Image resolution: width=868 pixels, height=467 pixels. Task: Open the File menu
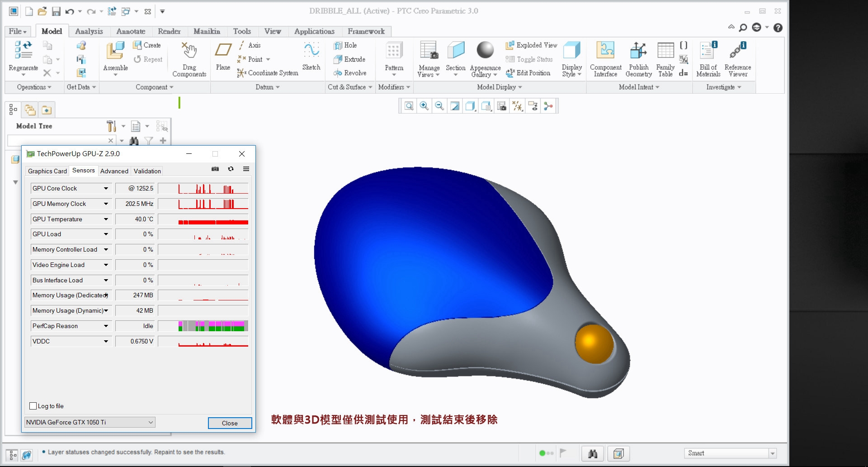(18, 31)
